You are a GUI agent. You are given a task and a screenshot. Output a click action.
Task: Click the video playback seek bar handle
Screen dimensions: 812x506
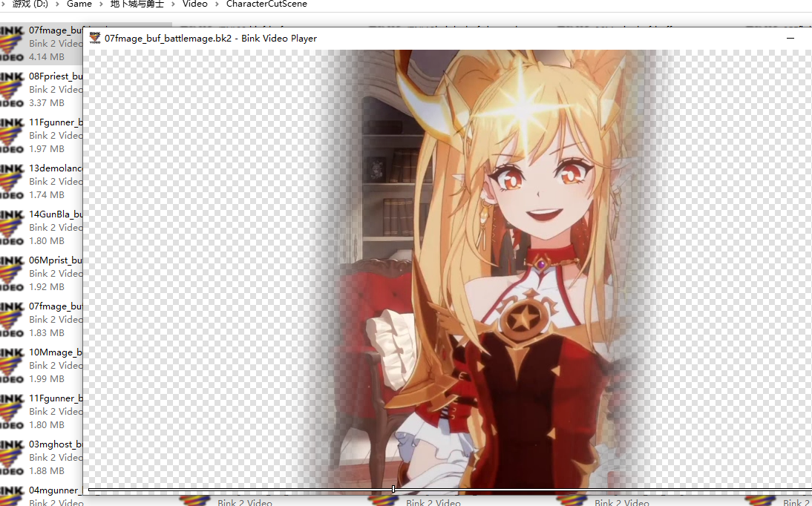[393, 489]
